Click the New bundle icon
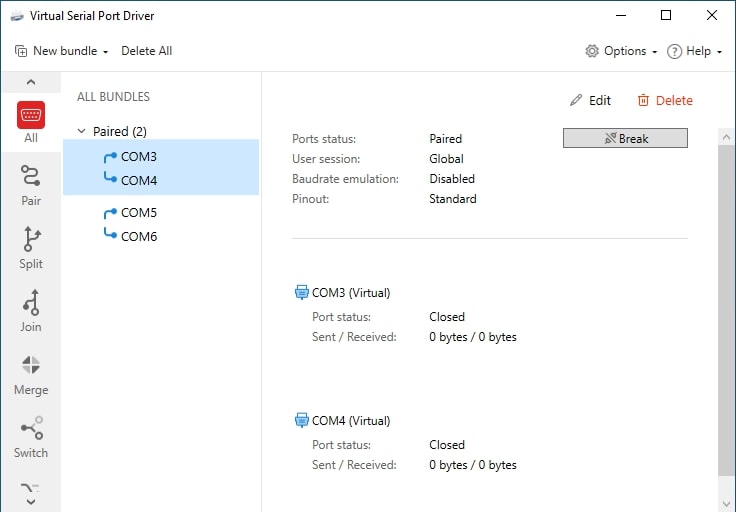 pyautogui.click(x=21, y=51)
